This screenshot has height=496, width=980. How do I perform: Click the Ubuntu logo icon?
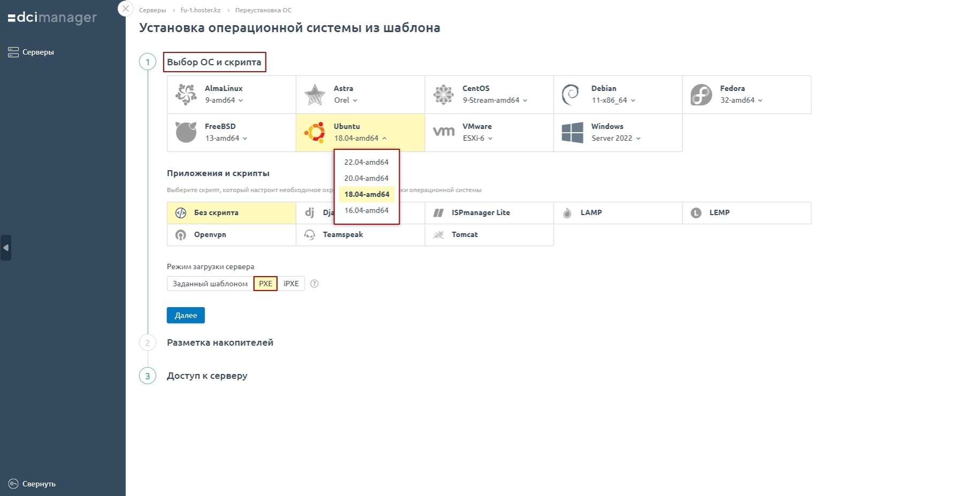tap(315, 133)
